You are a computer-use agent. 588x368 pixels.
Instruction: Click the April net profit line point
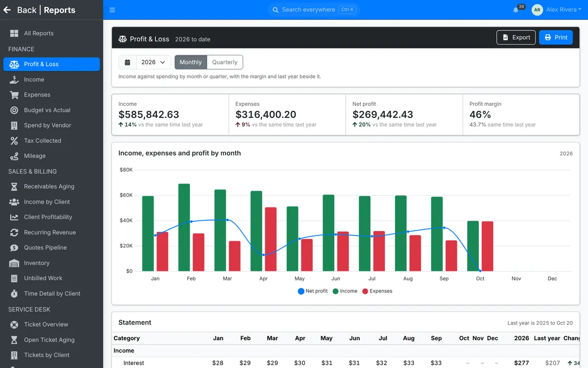(264, 254)
